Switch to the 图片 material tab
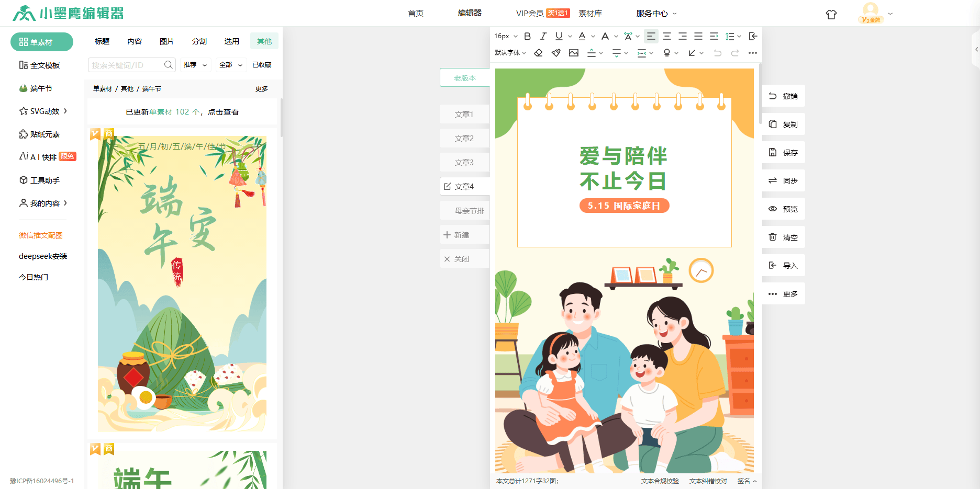Image resolution: width=980 pixels, height=489 pixels. point(166,41)
